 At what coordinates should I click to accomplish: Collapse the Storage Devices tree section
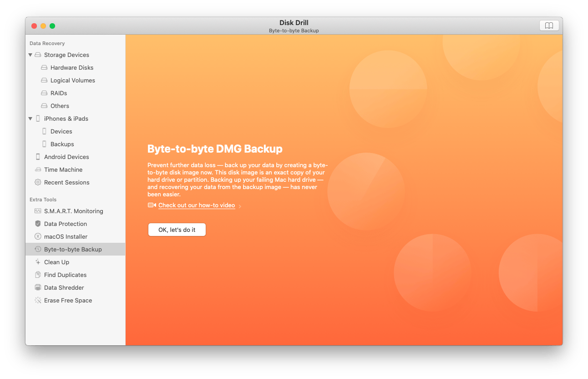[x=30, y=55]
